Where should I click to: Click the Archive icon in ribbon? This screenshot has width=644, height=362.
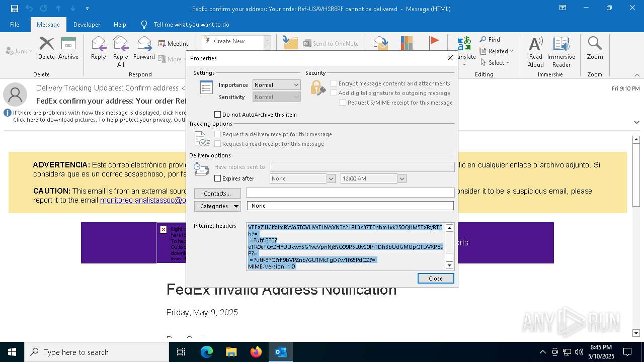coord(68,44)
